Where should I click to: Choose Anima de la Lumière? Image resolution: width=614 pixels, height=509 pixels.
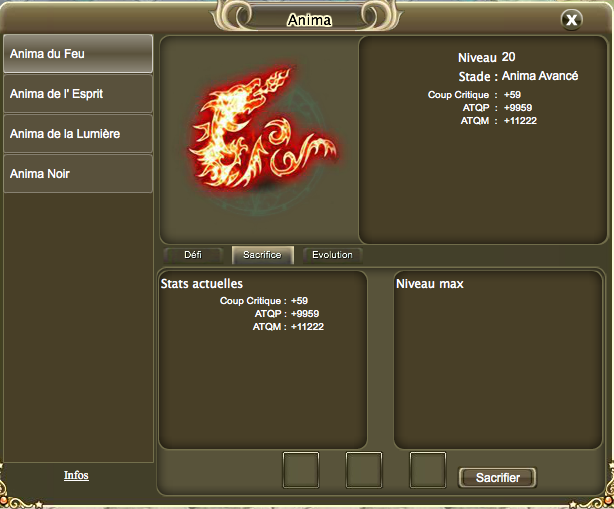tap(78, 134)
